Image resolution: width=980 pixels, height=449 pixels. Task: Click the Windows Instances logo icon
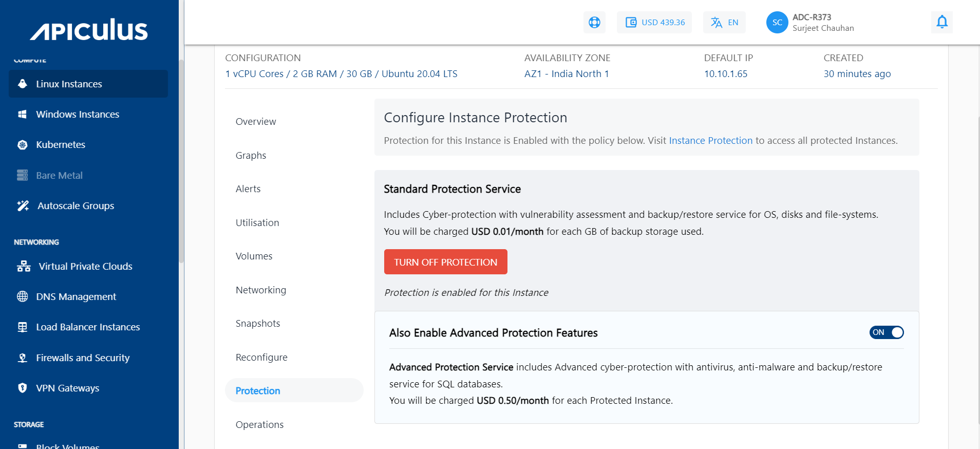[23, 114]
